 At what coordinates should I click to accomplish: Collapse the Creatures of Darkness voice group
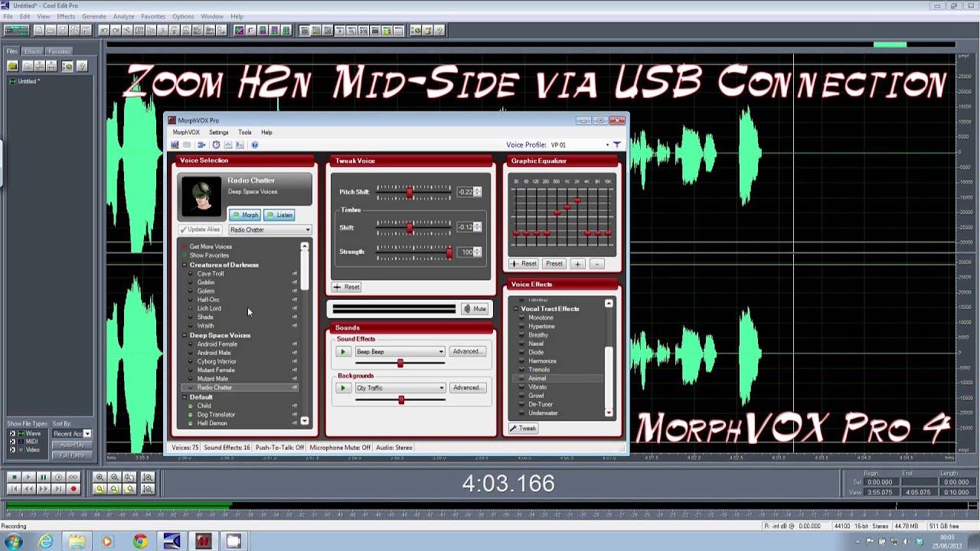185,265
